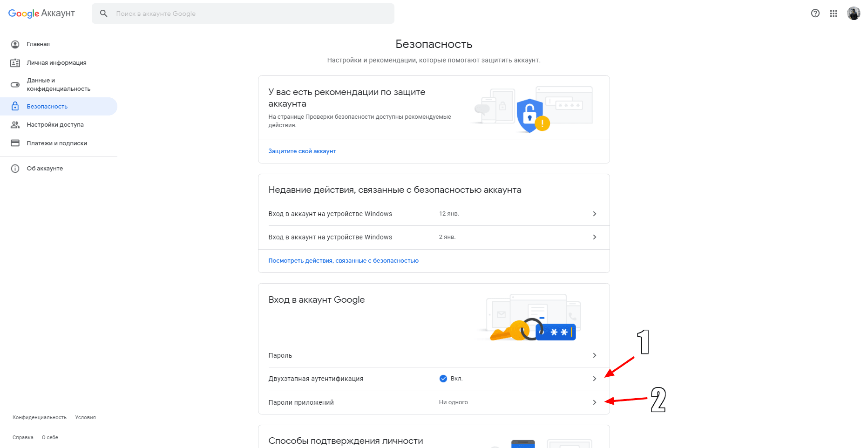Expand the 2 янв. Windows sign-in entry

594,237
